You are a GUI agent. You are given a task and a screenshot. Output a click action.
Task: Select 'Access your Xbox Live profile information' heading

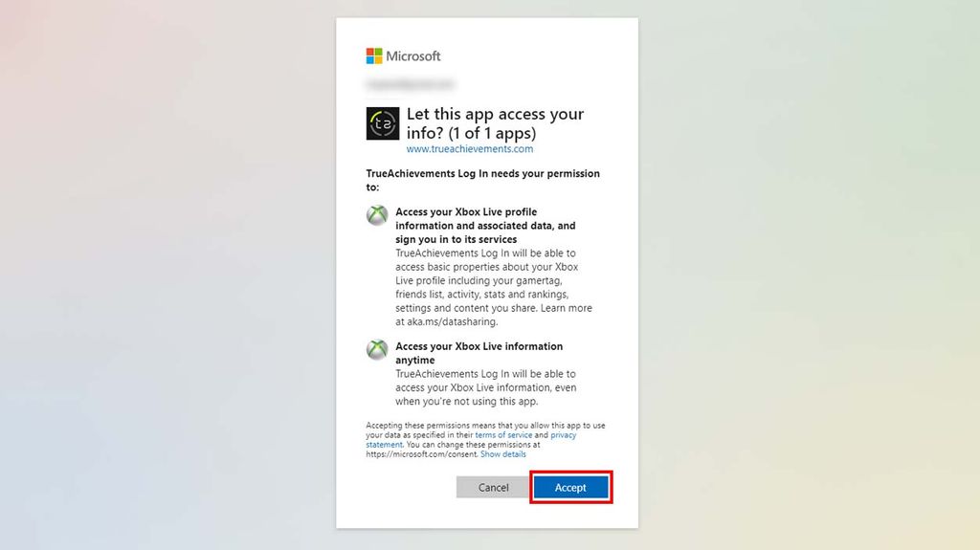pyautogui.click(x=485, y=226)
